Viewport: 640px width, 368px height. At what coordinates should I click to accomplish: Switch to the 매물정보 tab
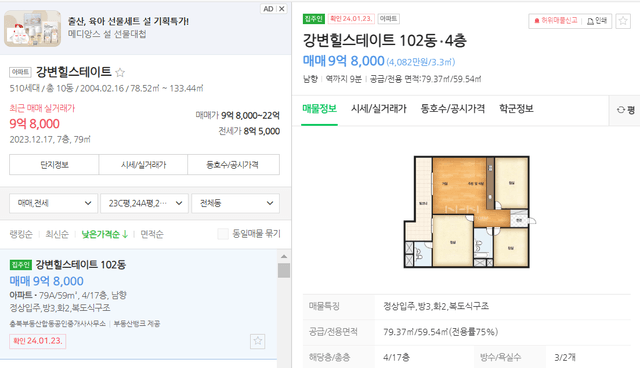(319, 109)
